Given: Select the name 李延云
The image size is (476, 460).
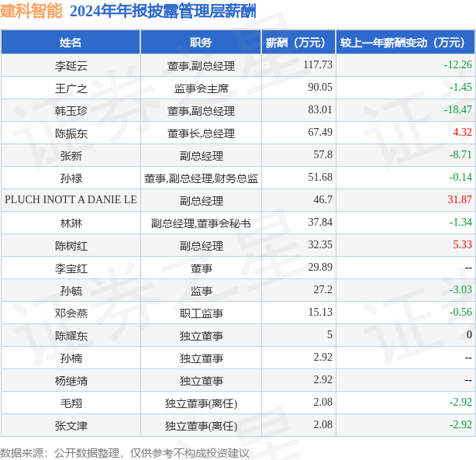Looking at the screenshot, I should [x=71, y=66].
